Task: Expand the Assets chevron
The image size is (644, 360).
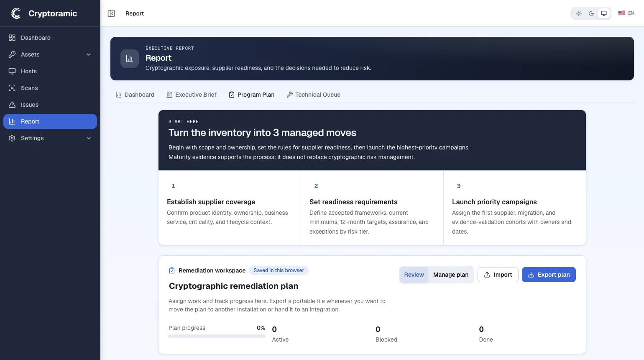Action: tap(89, 54)
